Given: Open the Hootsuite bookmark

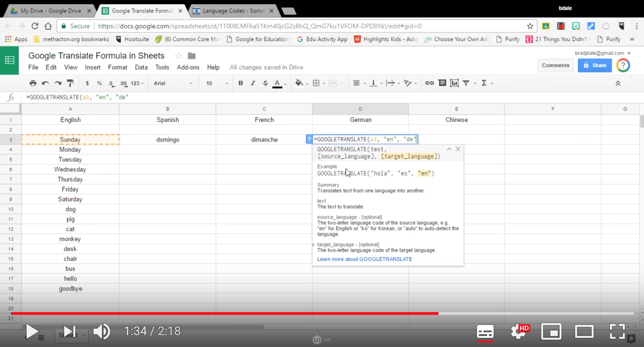Looking at the screenshot, I should click(x=132, y=39).
